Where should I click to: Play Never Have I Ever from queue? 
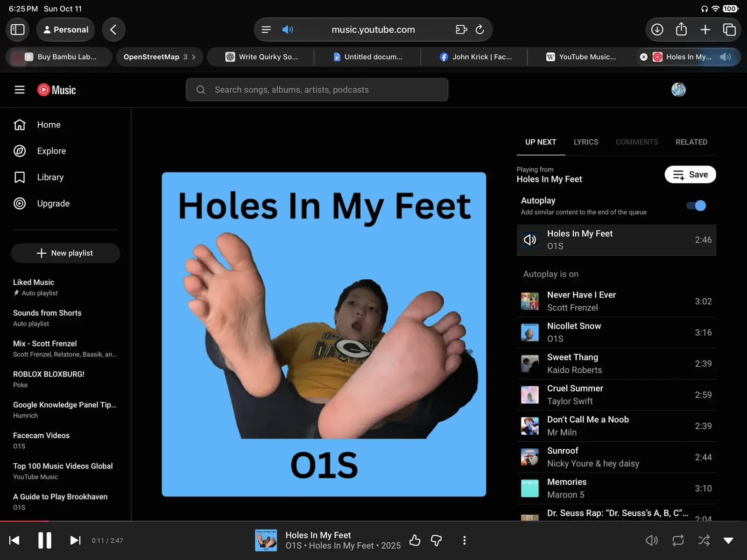(x=616, y=301)
